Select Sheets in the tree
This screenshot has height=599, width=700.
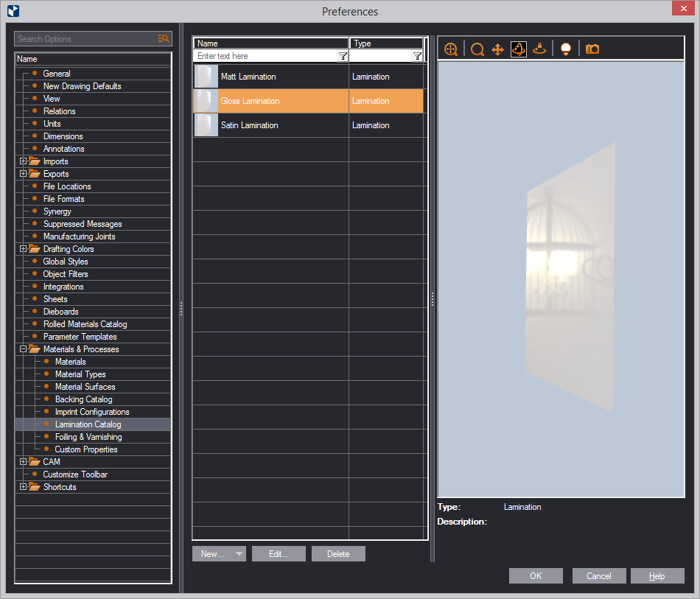click(x=55, y=298)
